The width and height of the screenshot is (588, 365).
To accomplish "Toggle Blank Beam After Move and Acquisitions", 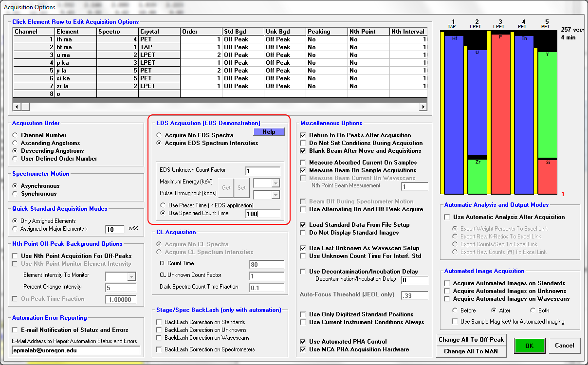I will tap(304, 151).
